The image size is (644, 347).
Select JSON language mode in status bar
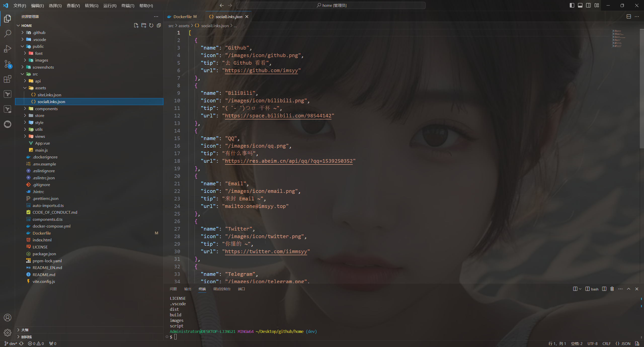click(623, 343)
